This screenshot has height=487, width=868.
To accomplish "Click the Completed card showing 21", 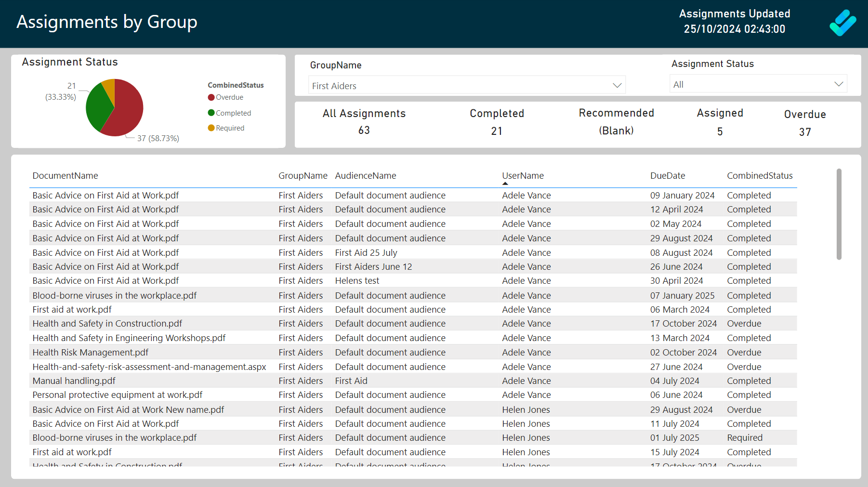I will (x=497, y=122).
